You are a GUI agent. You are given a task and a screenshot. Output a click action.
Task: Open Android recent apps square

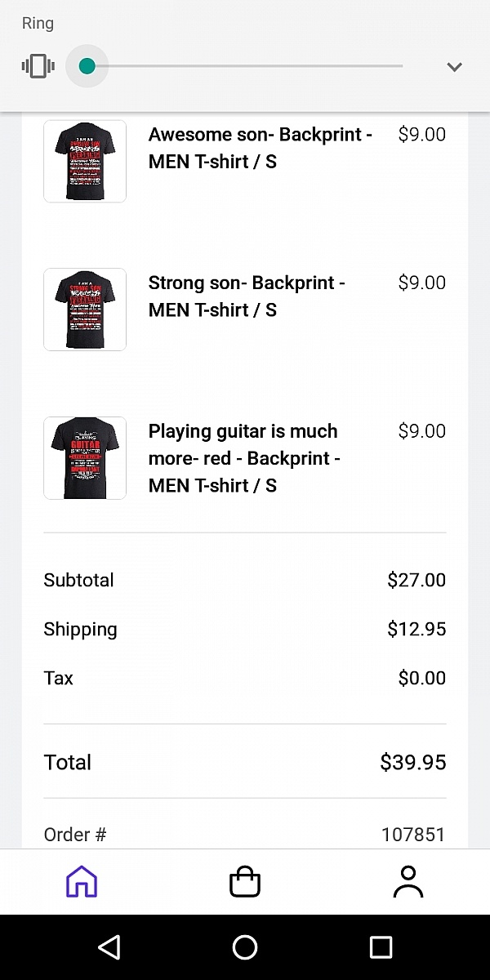381,947
